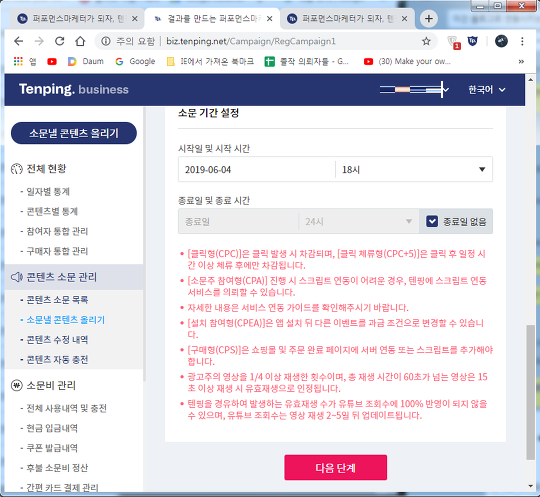The height and width of the screenshot is (497, 540).
Task: Click the Tenping. business logo
Action: 74,89
